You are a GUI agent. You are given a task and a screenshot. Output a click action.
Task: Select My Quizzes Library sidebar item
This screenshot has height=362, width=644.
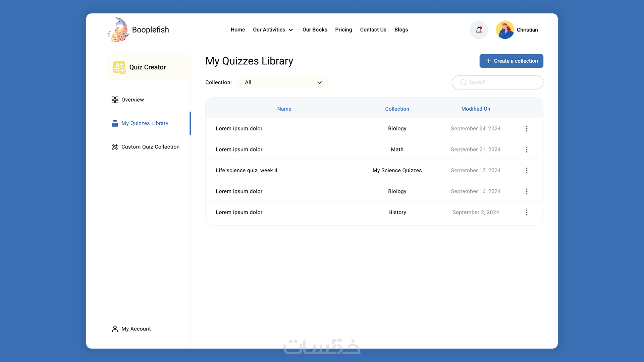145,123
